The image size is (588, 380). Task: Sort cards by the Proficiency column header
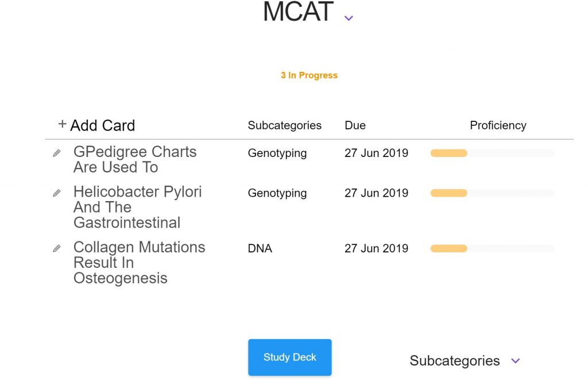498,125
